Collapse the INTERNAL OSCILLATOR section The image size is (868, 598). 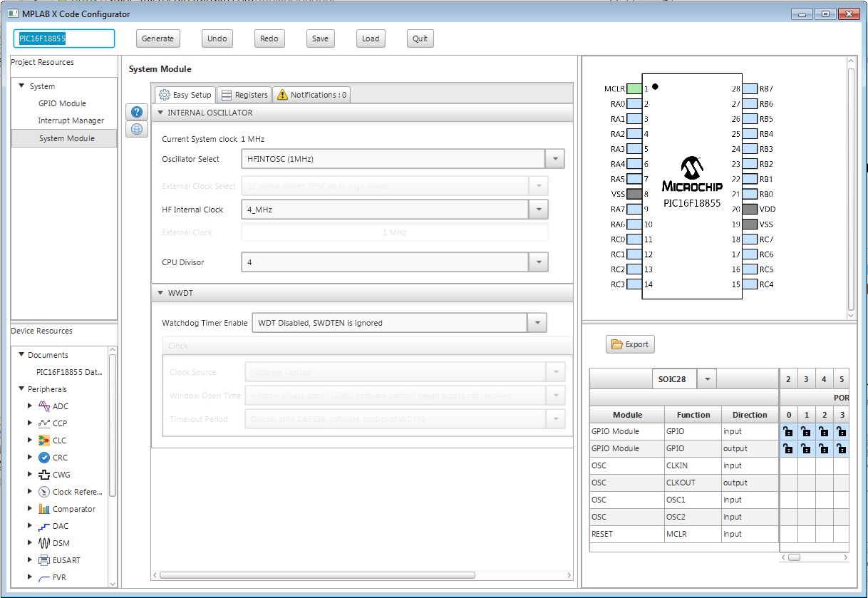point(160,113)
